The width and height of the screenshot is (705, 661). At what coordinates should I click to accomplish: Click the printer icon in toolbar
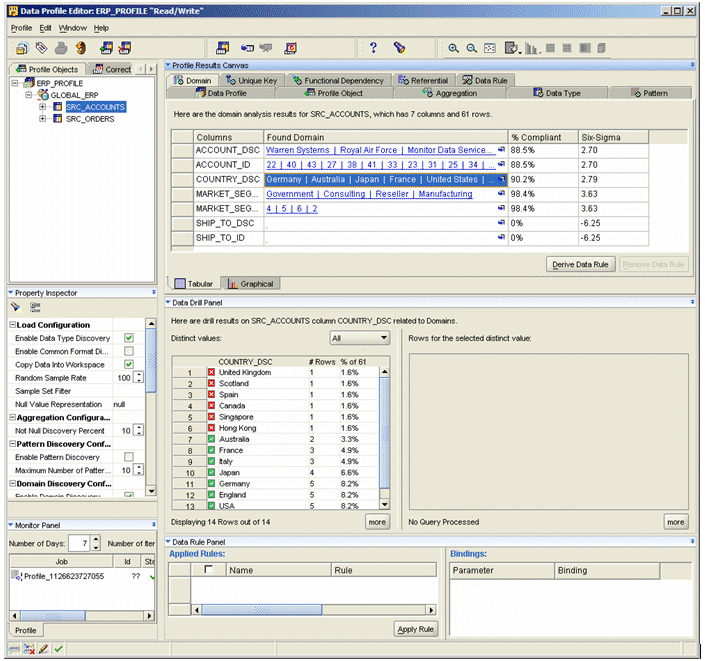pos(60,47)
